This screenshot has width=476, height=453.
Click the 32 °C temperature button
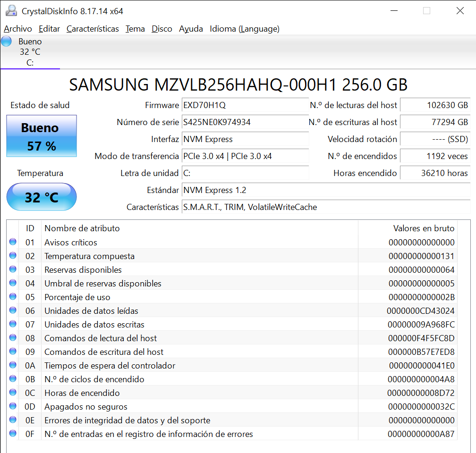coord(42,197)
